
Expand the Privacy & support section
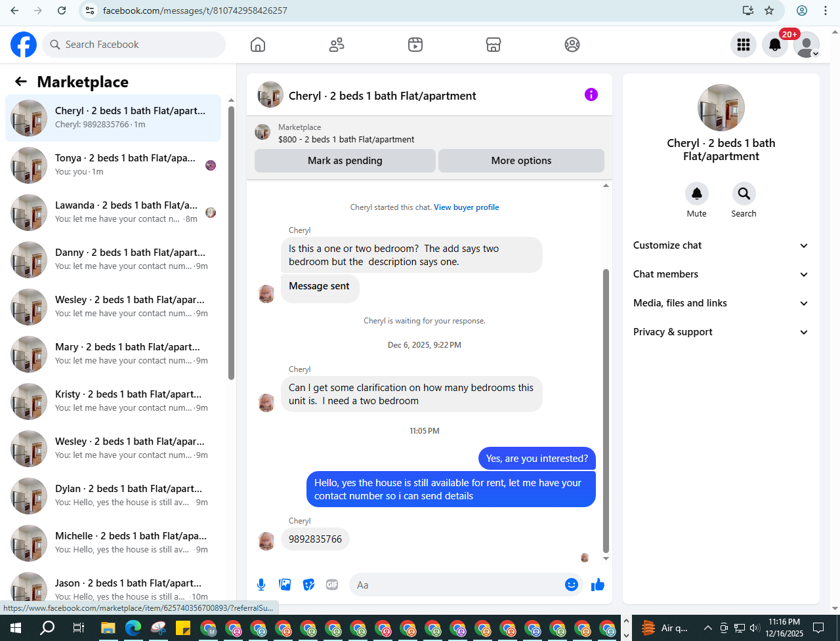[721, 332]
